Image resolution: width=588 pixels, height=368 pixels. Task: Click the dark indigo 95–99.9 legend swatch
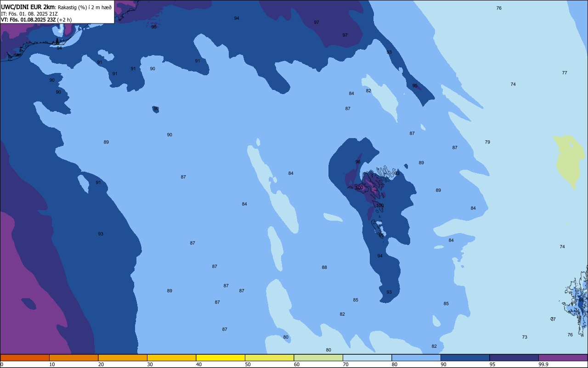[514, 357]
